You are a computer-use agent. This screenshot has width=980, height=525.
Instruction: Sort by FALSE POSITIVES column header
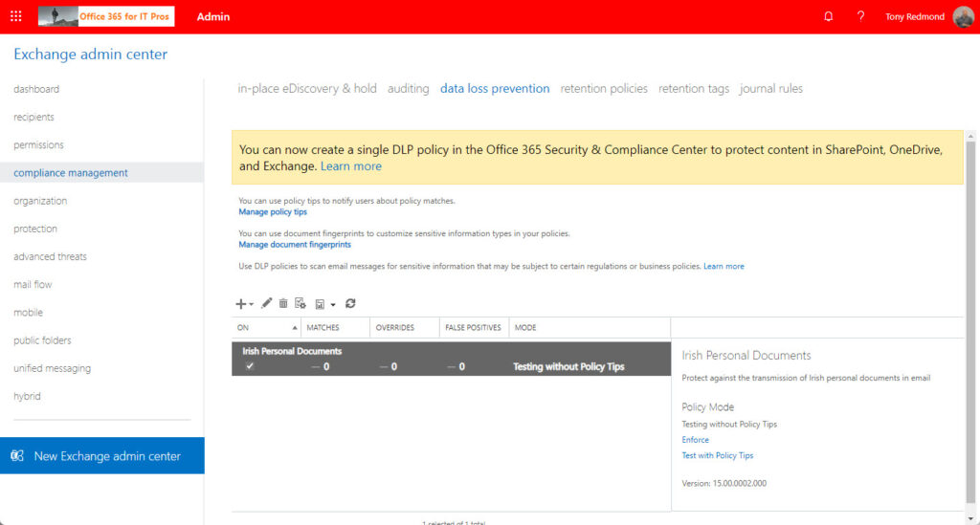coord(473,328)
